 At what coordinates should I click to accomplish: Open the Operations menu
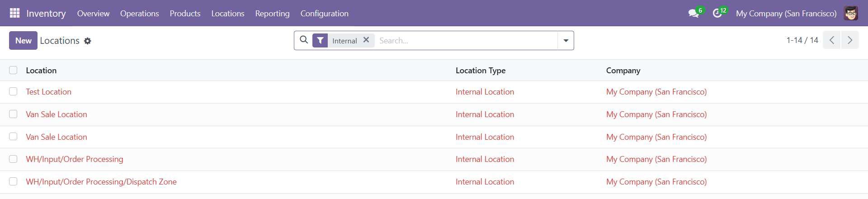[139, 14]
